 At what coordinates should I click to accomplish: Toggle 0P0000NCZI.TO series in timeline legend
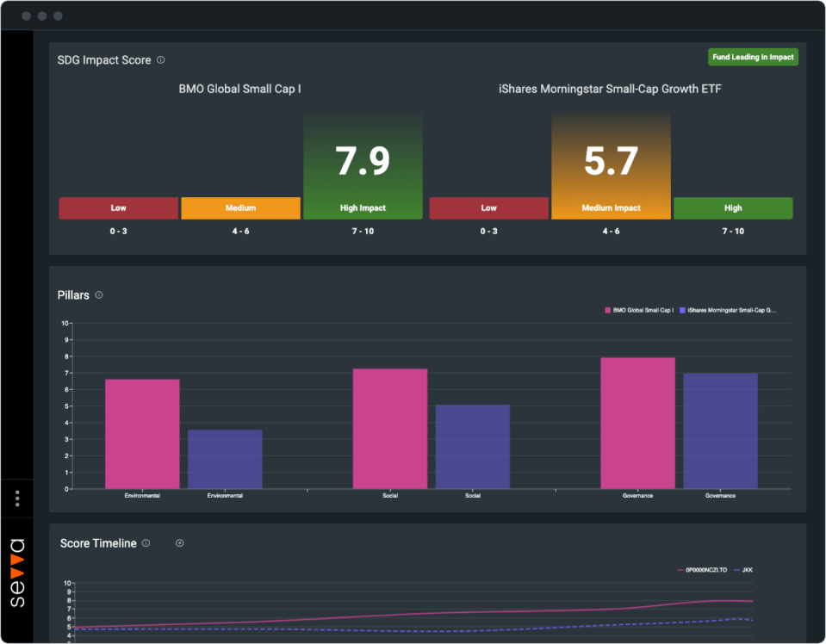pos(702,570)
